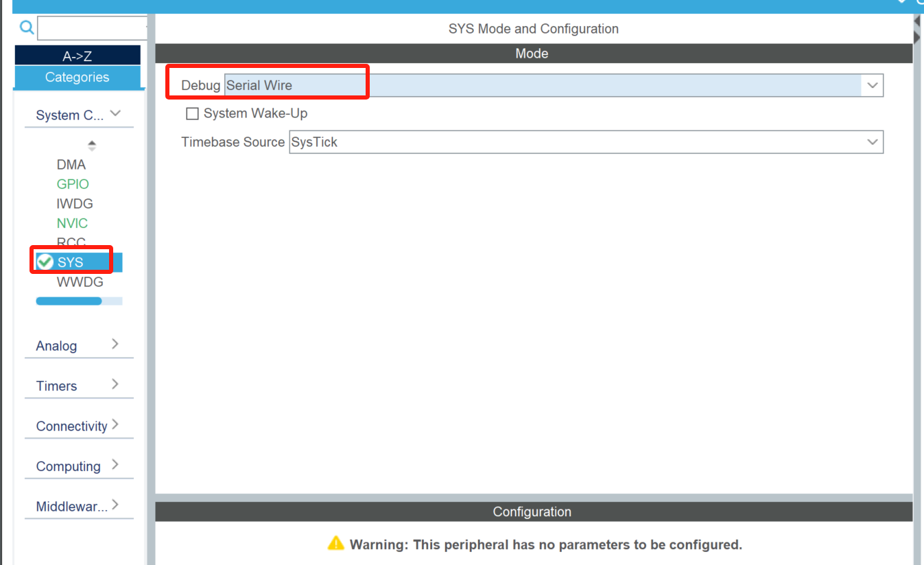Click the green checkmark badge on SYS
Image resolution: width=924 pixels, height=565 pixels.
pyautogui.click(x=44, y=261)
